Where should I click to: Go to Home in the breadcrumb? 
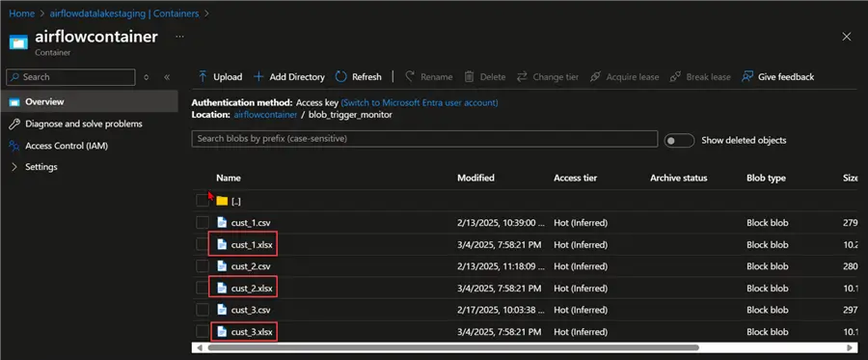[21, 14]
